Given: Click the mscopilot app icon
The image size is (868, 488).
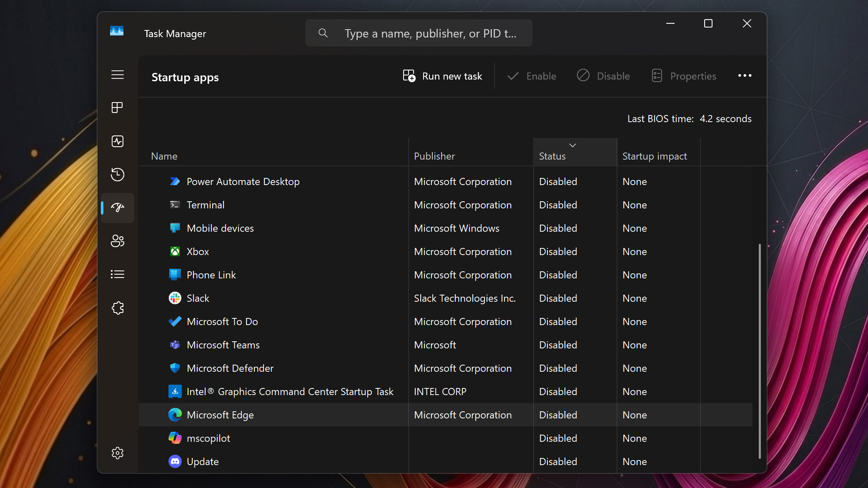Looking at the screenshot, I should tap(175, 438).
